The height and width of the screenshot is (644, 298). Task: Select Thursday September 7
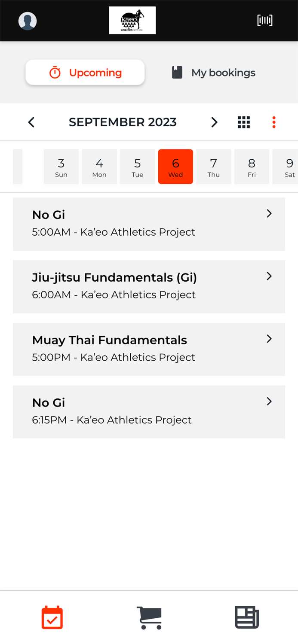(x=213, y=167)
